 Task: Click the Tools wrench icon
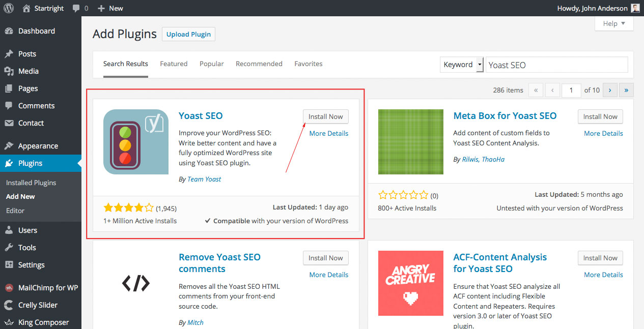point(9,248)
